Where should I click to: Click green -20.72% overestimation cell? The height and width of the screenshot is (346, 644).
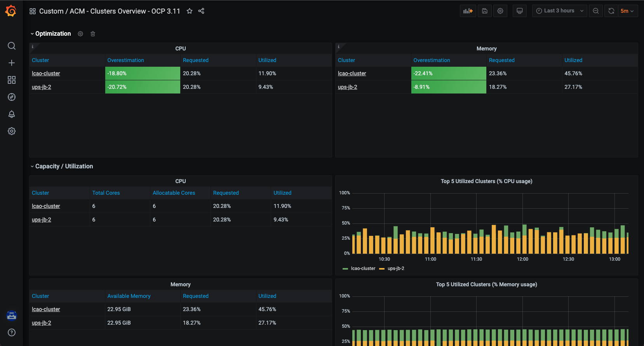click(x=143, y=87)
